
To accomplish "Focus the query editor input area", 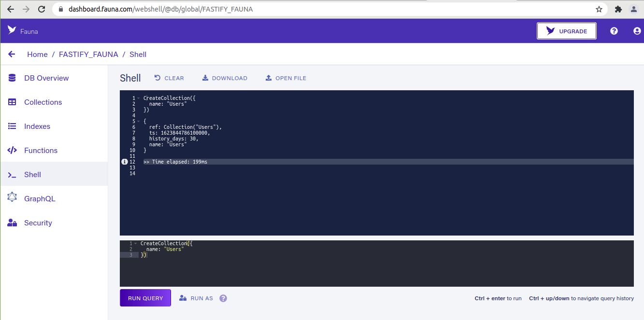I will click(377, 264).
